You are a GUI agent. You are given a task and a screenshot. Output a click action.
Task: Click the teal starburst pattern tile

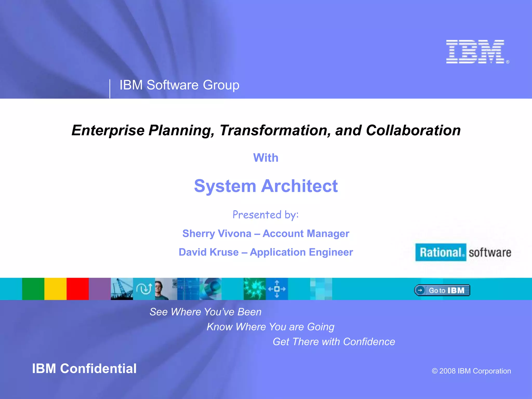tap(254, 289)
